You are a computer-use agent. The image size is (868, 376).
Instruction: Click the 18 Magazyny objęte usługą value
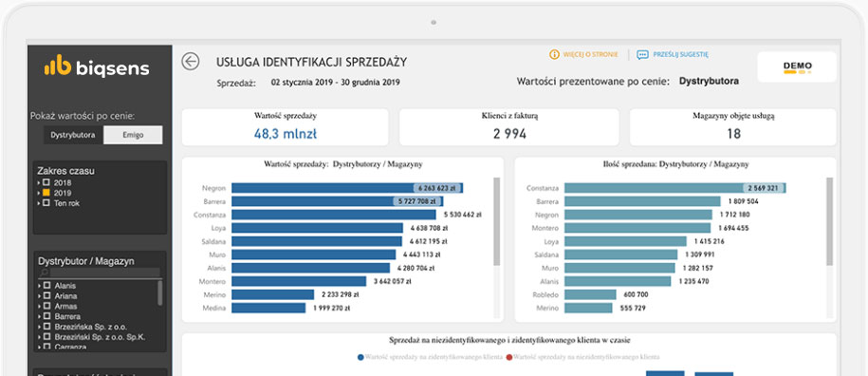point(733,134)
